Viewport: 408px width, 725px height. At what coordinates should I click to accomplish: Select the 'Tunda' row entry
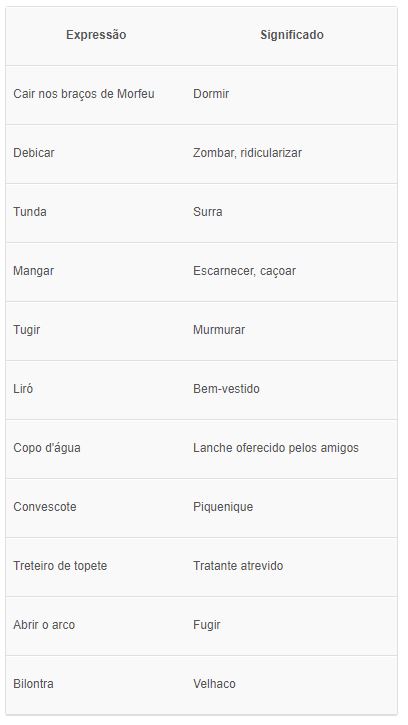click(x=30, y=212)
